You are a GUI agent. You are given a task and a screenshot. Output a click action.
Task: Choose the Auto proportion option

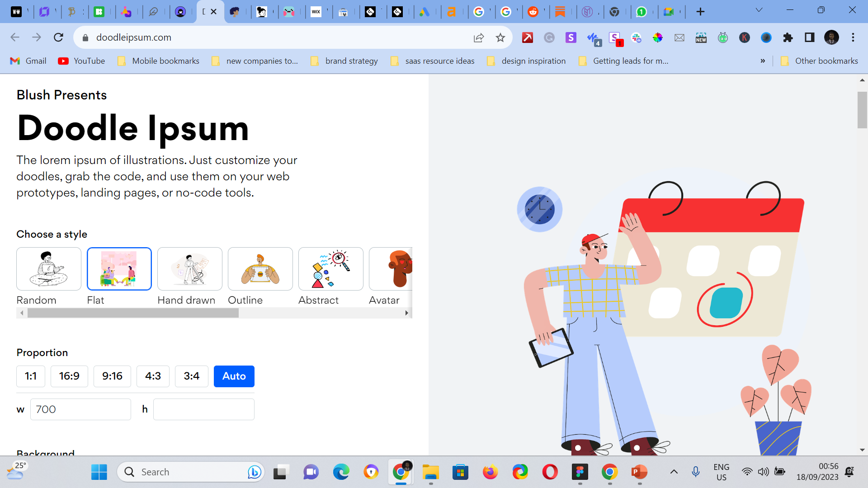[x=234, y=376]
